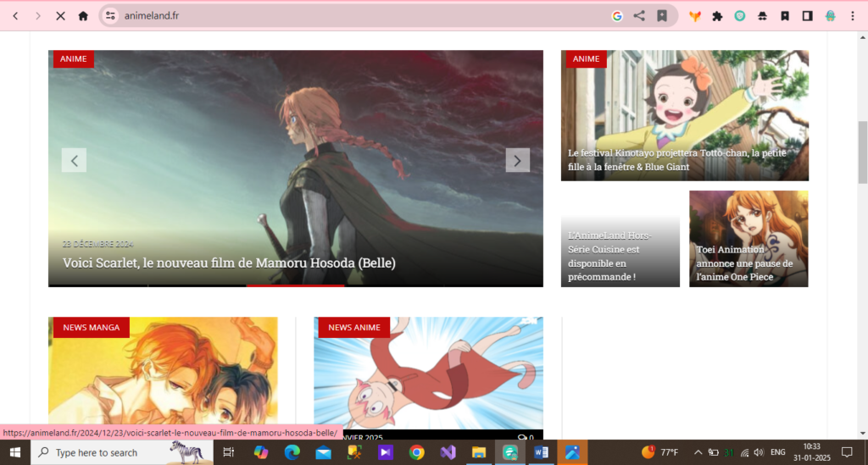Open the festival Kinotayo Totto-chan article
Viewport: 868px width, 465px height.
click(677, 160)
